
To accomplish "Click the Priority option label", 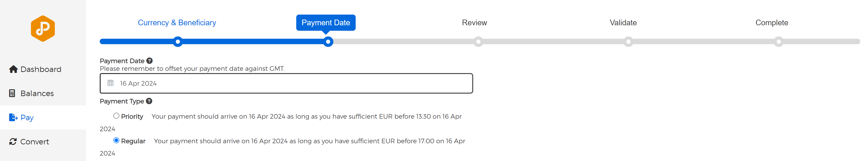I will tap(132, 117).
